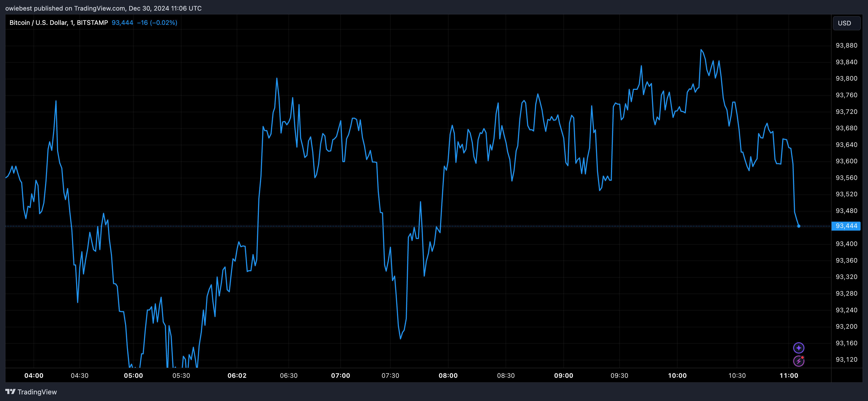
Task: Click the 08:30 time axis label
Action: tap(506, 376)
